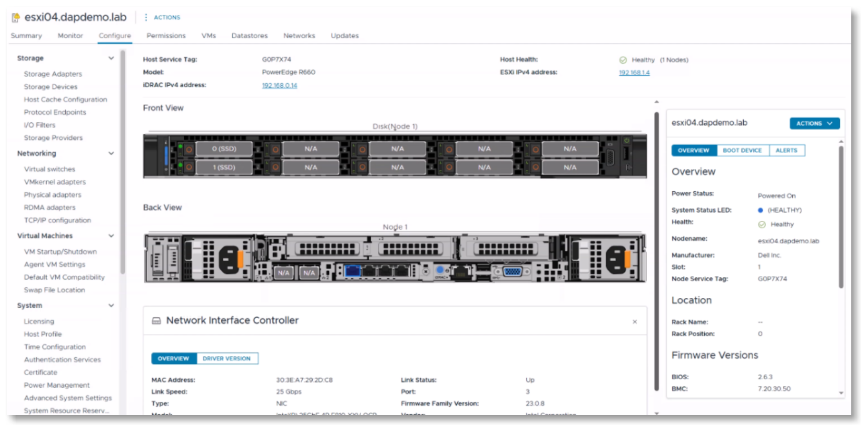868x431 pixels.
Task: Click the Healthy check icon in Overview
Action: click(762, 225)
